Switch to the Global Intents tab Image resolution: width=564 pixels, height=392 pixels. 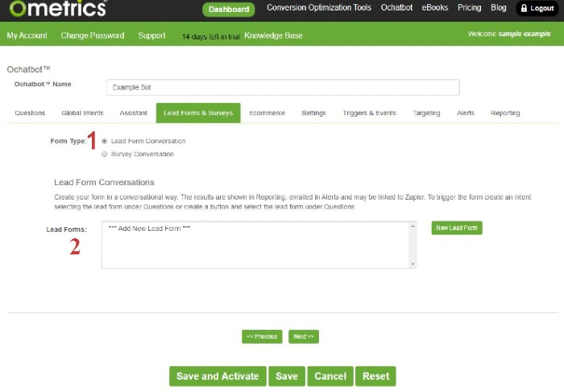82,113
